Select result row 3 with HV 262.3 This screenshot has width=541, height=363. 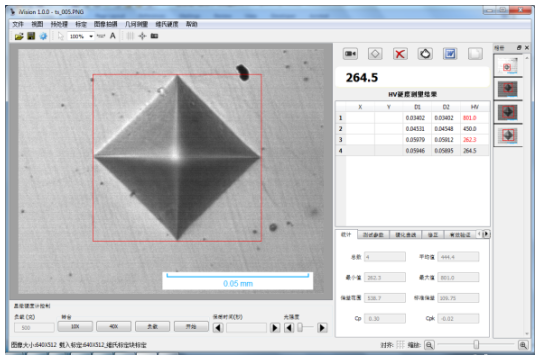(x=412, y=139)
